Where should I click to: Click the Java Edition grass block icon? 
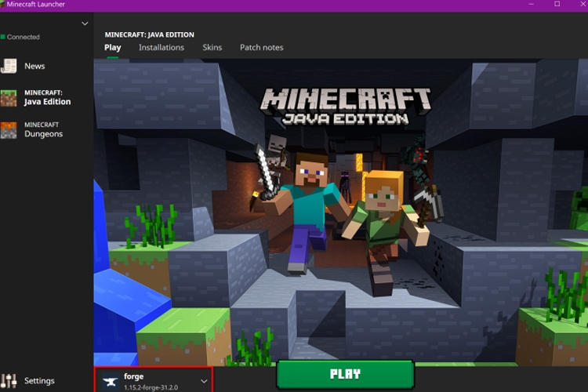click(9, 98)
